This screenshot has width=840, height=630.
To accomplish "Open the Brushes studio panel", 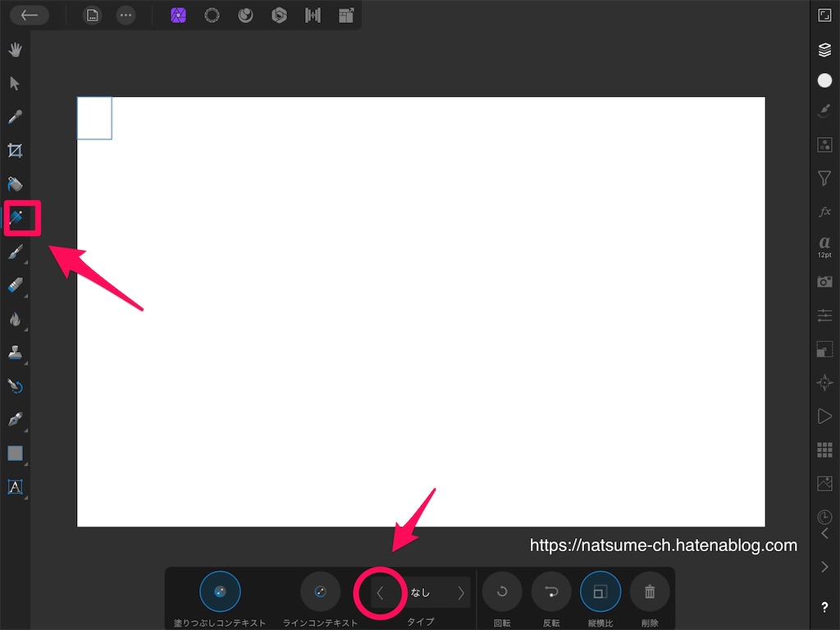I will [824, 111].
